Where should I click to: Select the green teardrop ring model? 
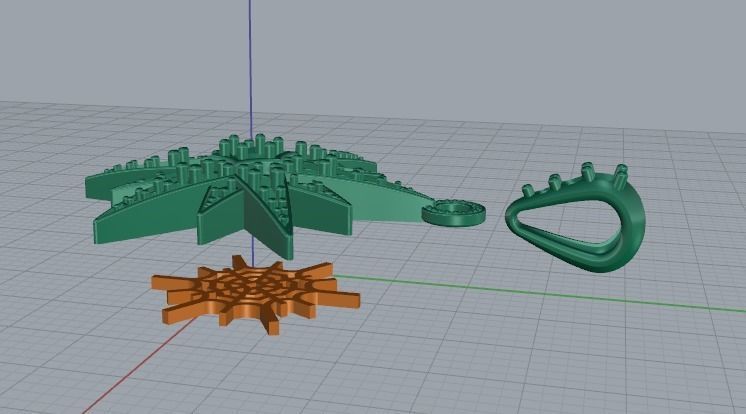(x=576, y=218)
